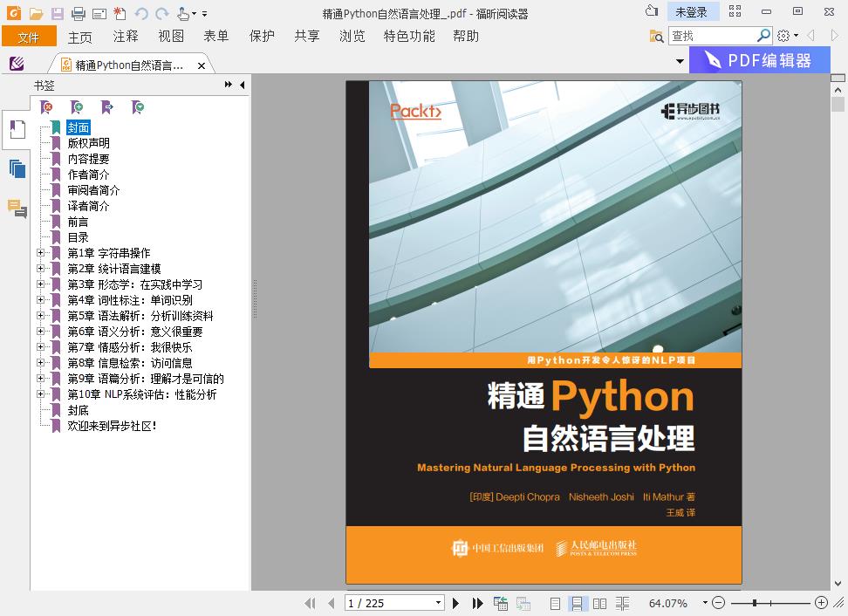Go to next search result arrow

click(835, 36)
